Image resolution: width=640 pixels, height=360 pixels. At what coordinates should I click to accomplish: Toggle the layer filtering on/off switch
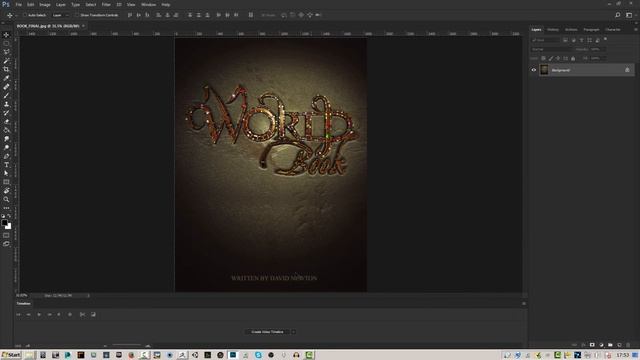[605, 39]
